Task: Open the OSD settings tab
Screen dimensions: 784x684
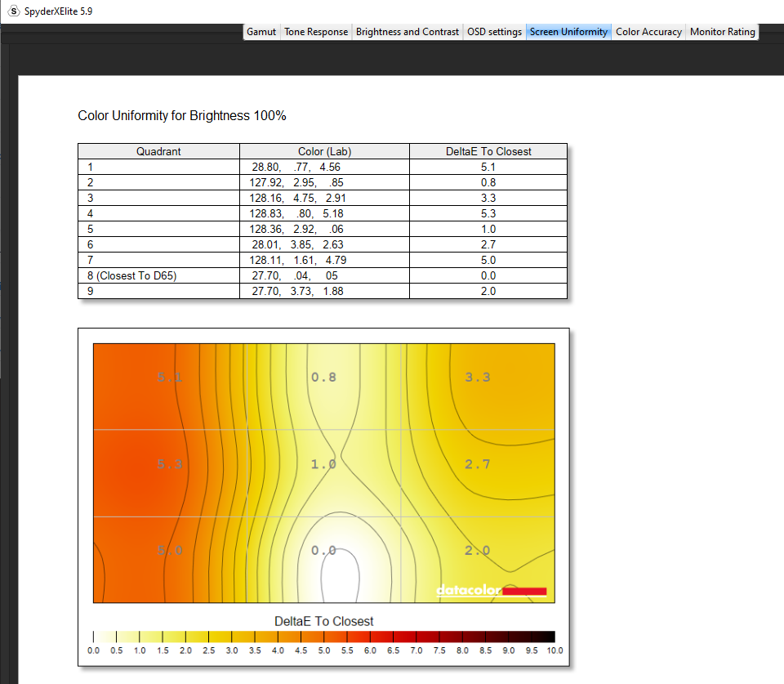Action: click(494, 32)
